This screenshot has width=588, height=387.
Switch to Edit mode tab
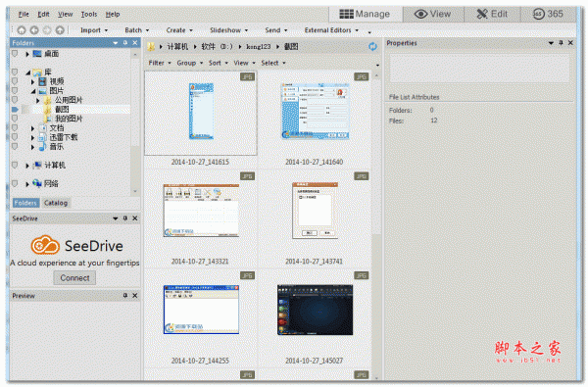[492, 15]
